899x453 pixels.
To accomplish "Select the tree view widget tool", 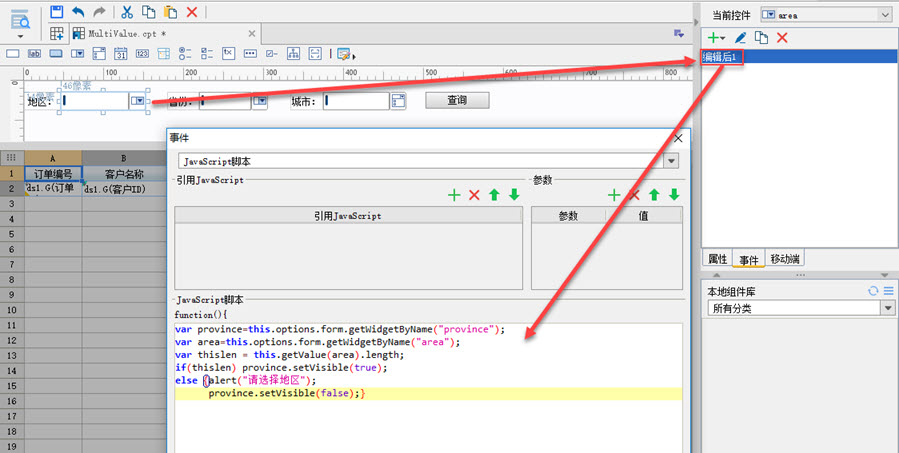I will point(294,54).
